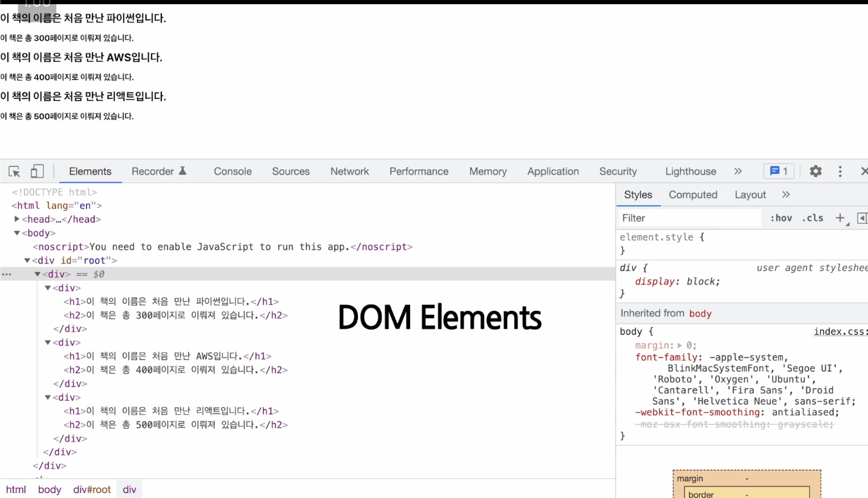Edit the -webkit-font-smoothing declaration

(x=737, y=412)
